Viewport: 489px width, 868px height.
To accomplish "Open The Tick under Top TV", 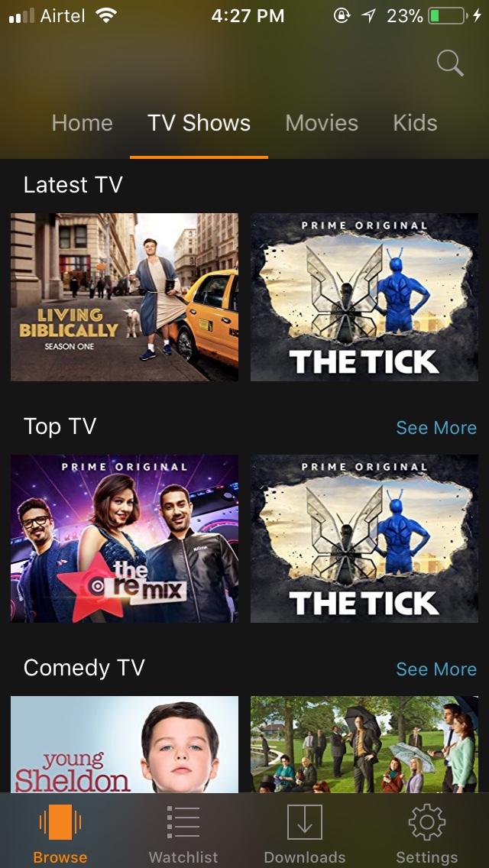I will 364,539.
